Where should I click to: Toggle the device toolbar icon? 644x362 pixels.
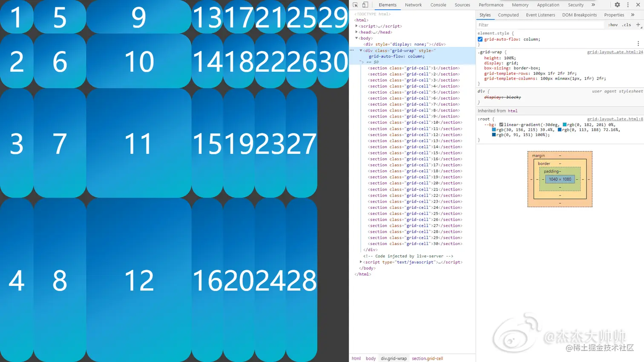[x=365, y=5]
